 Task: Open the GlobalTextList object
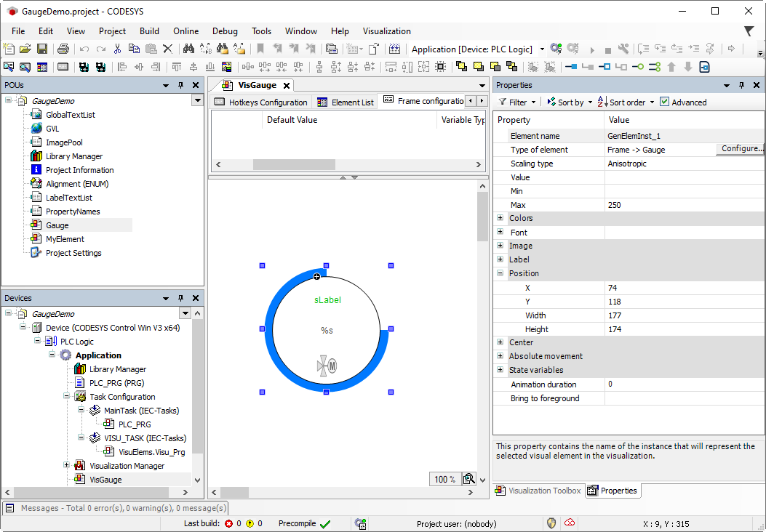tap(71, 114)
